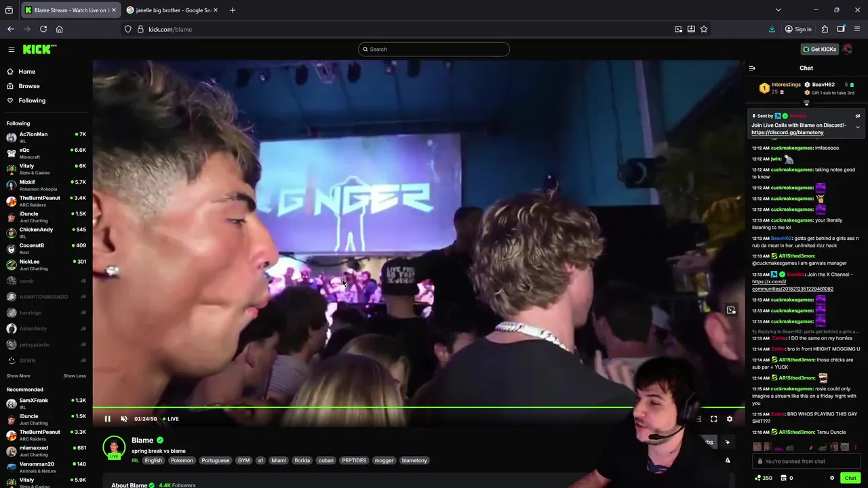868x488 pixels.
Task: Click the banned chat input field
Action: 806,462
